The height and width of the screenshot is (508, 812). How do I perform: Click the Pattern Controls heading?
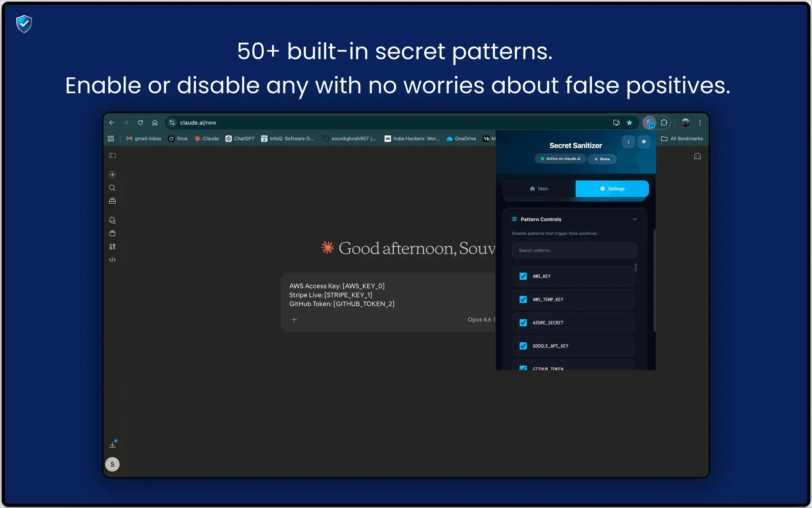pos(541,220)
